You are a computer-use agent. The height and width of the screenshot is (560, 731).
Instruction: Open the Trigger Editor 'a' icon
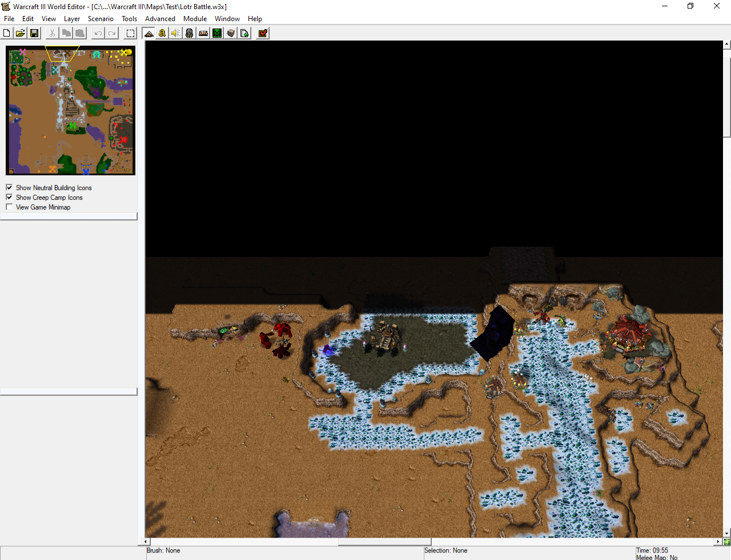point(162,33)
